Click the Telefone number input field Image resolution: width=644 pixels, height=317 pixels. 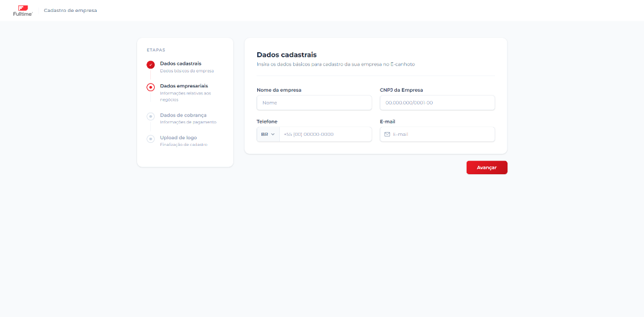click(325, 134)
